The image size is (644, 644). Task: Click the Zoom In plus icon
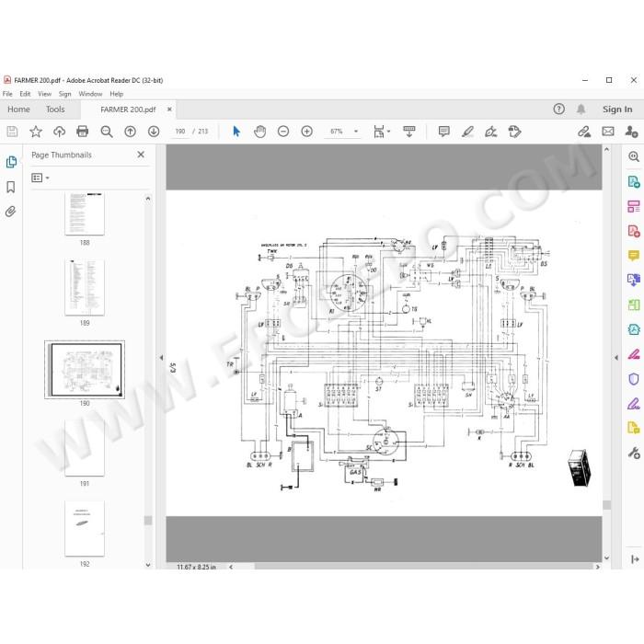point(306,132)
